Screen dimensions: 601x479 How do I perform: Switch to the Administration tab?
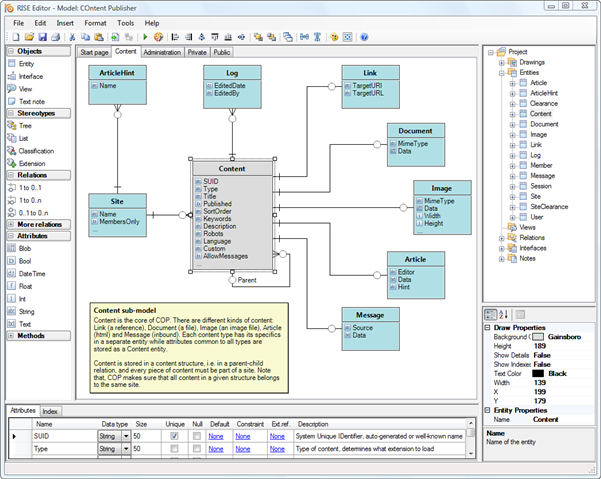pos(162,52)
